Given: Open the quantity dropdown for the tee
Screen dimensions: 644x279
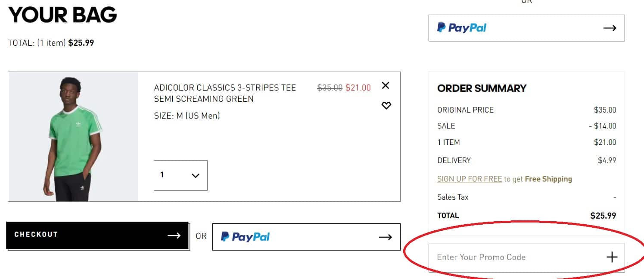Looking at the screenshot, I should [x=180, y=175].
